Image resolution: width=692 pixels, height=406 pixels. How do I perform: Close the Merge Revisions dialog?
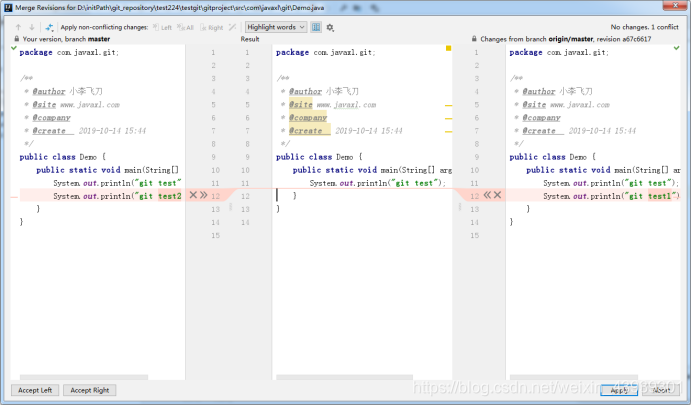[675, 6]
